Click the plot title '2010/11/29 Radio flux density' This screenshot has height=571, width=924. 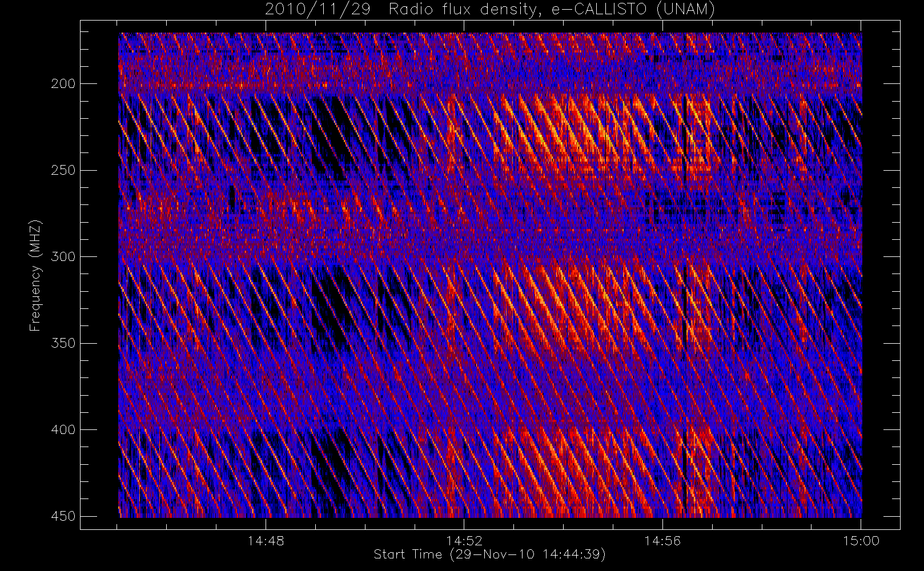point(490,9)
